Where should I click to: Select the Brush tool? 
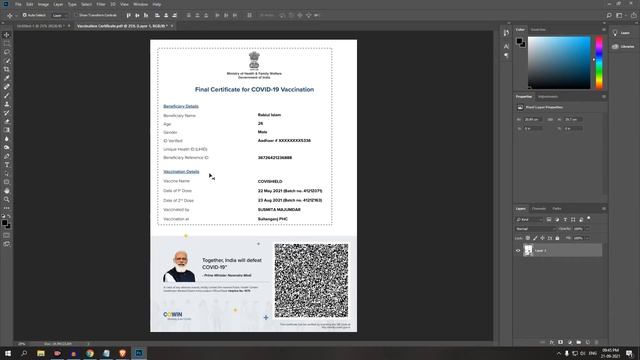(7, 96)
